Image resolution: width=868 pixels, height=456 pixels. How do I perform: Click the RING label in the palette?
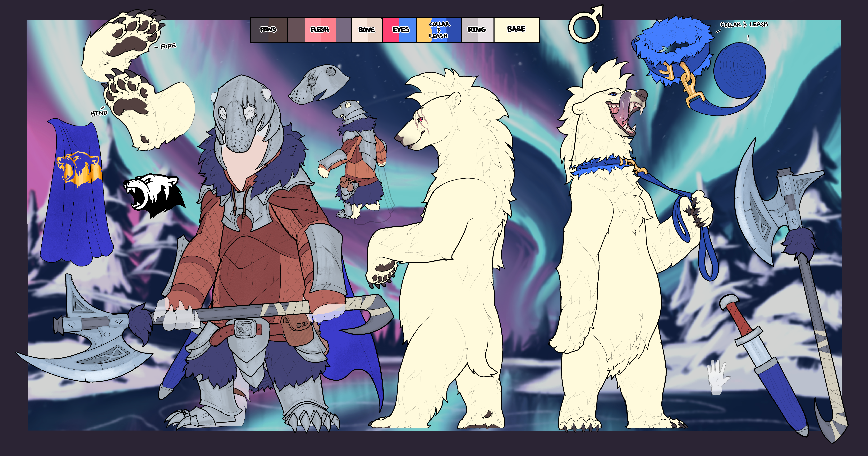(x=477, y=30)
